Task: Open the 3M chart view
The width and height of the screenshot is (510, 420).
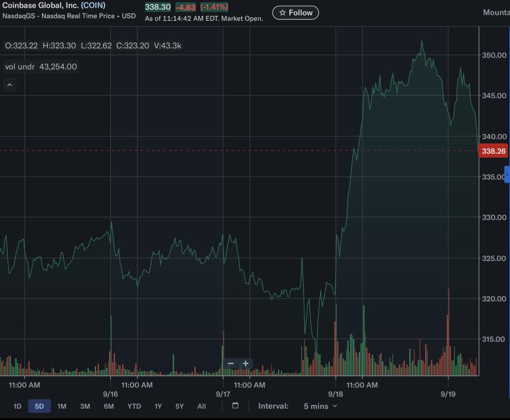Action: pyautogui.click(x=84, y=406)
